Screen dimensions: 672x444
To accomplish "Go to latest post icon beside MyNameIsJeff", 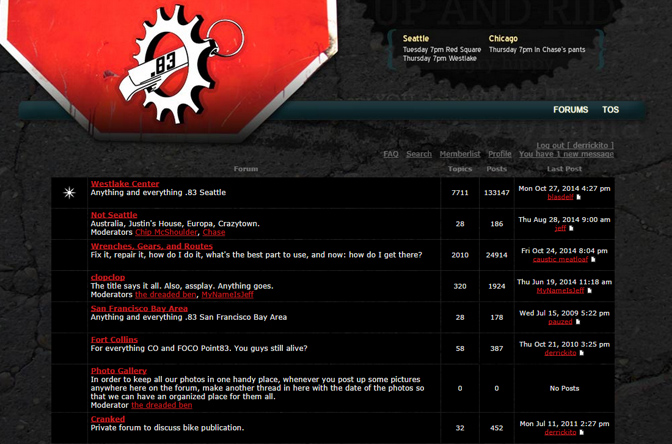I will point(589,291).
